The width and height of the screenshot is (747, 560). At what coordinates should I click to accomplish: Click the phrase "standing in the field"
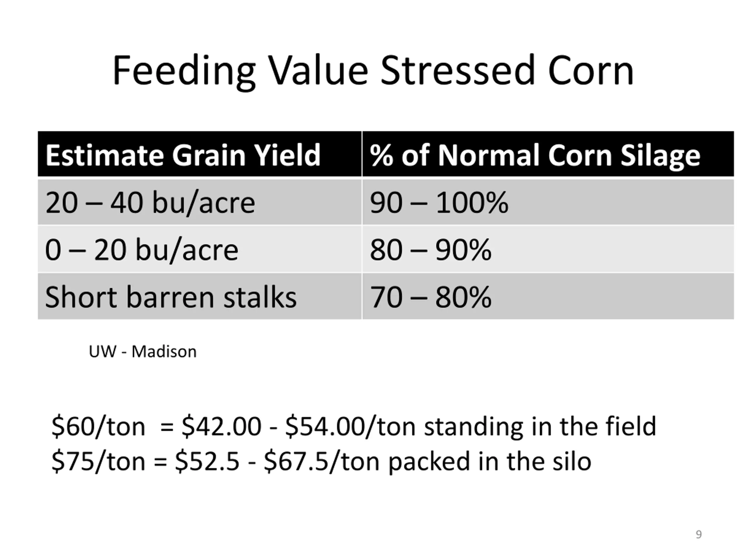click(540, 427)
